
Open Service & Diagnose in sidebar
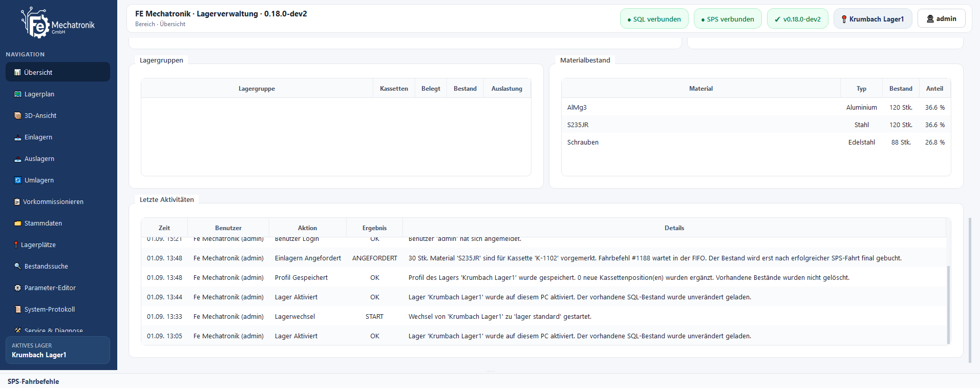(58, 330)
